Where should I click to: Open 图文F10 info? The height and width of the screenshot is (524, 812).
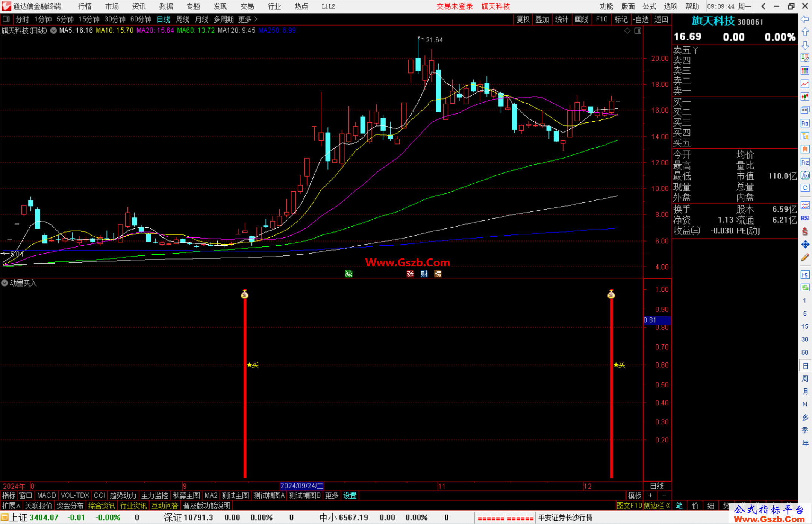pyautogui.click(x=629, y=506)
